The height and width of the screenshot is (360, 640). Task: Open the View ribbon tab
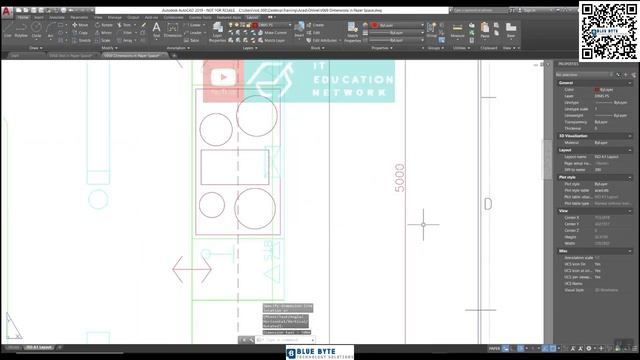click(98, 18)
